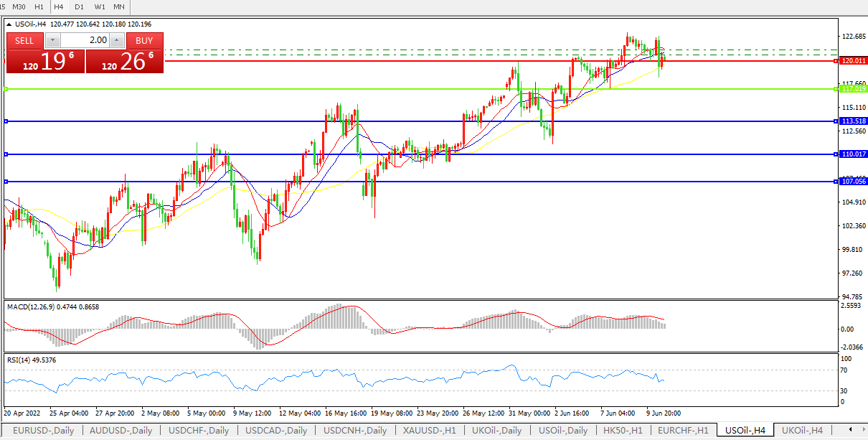Screen dimensions: 868x440
Task: Click the SELL button in one-click trading panel
Action: point(24,41)
